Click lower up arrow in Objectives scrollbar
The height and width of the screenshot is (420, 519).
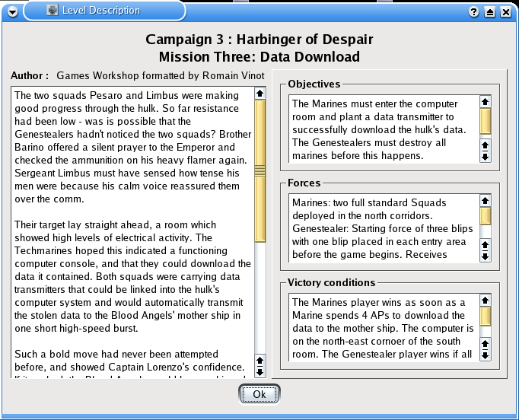pyautogui.click(x=486, y=145)
